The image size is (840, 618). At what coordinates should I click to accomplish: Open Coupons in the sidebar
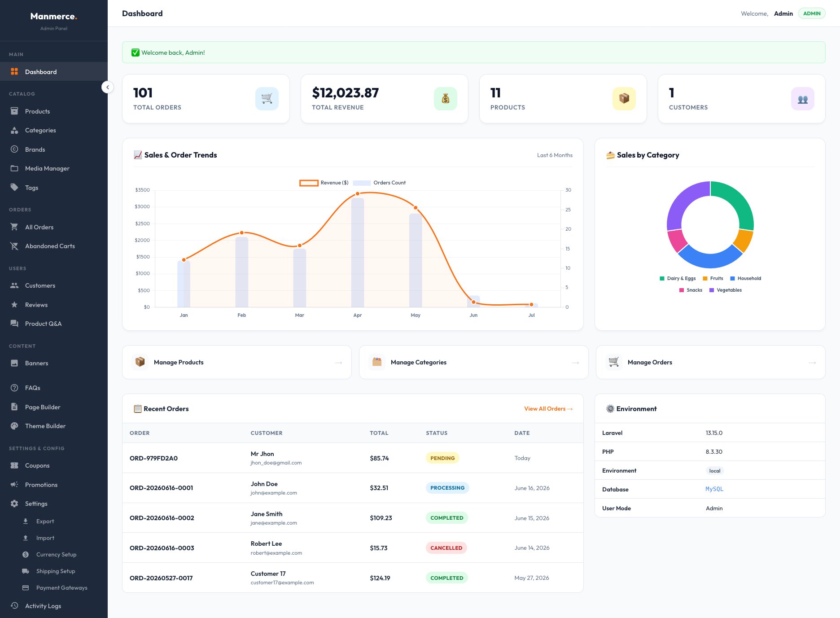(54, 465)
